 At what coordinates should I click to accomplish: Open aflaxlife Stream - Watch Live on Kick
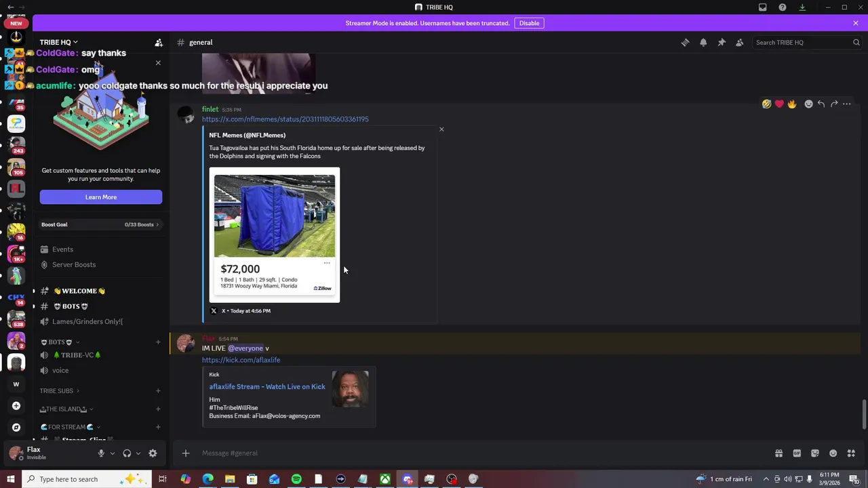pos(267,387)
